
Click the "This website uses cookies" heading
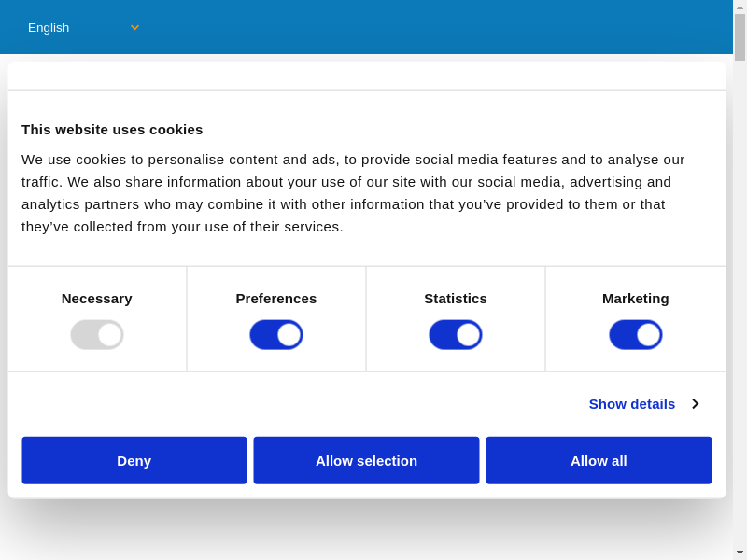112,130
